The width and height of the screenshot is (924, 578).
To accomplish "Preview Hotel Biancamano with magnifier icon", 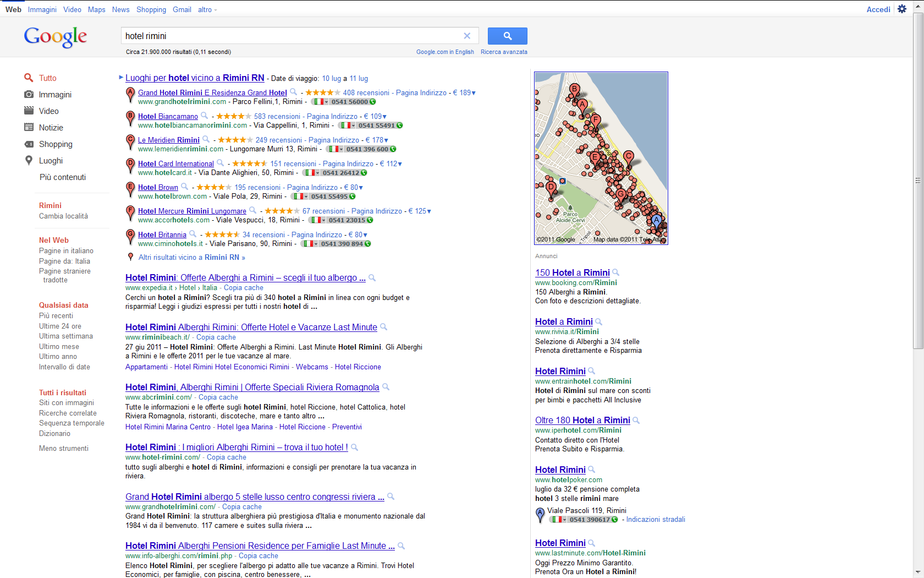I will 205,116.
